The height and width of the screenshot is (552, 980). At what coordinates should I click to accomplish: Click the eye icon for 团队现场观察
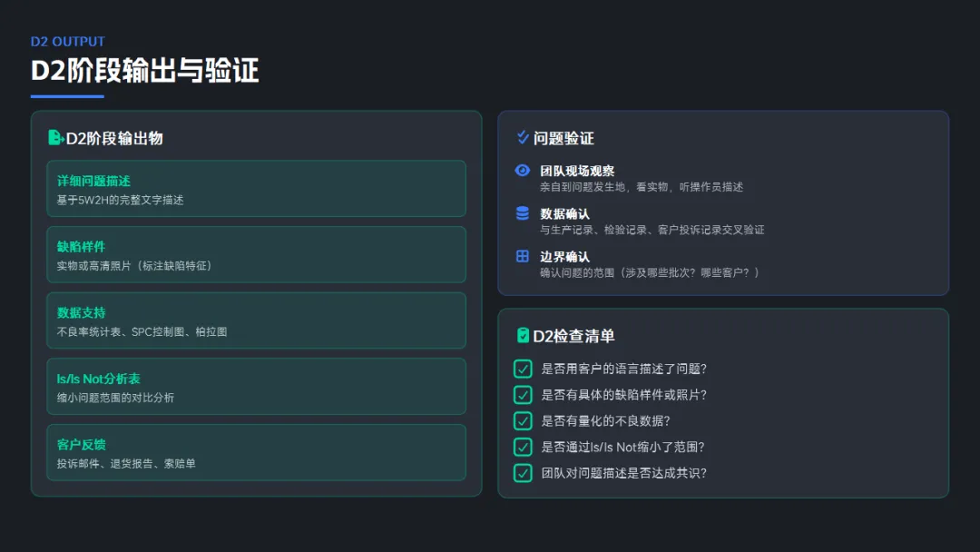522,171
